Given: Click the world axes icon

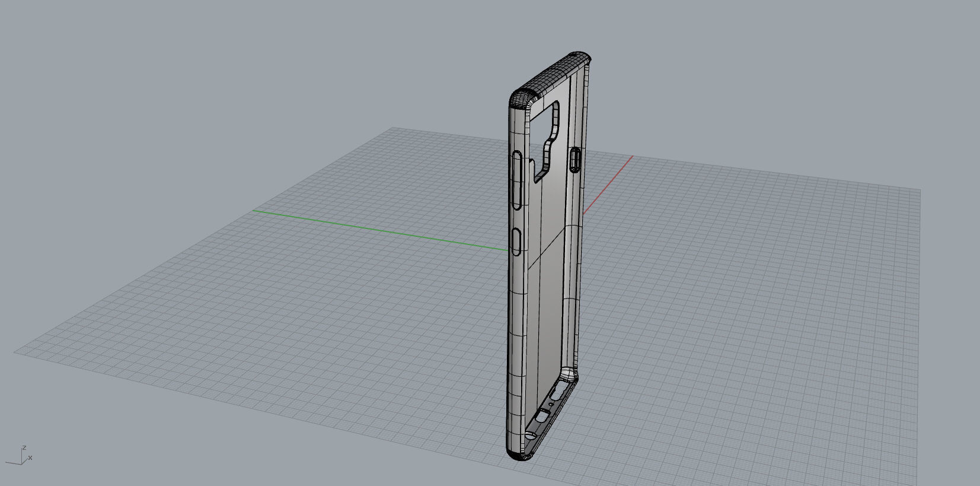Looking at the screenshot, I should (19, 456).
